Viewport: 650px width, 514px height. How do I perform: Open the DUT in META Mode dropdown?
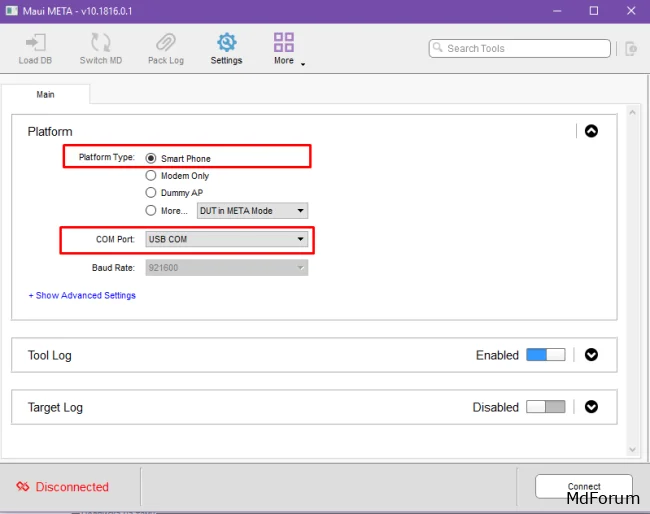pos(252,211)
